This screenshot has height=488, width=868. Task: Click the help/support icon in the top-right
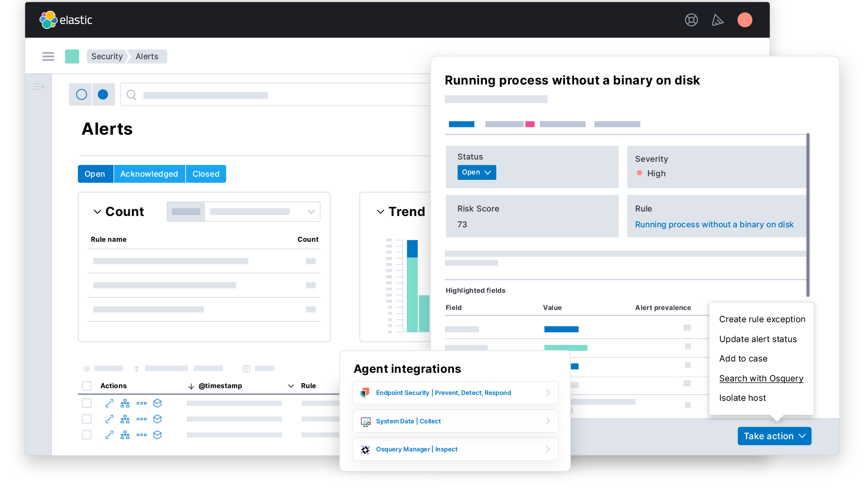[692, 19]
